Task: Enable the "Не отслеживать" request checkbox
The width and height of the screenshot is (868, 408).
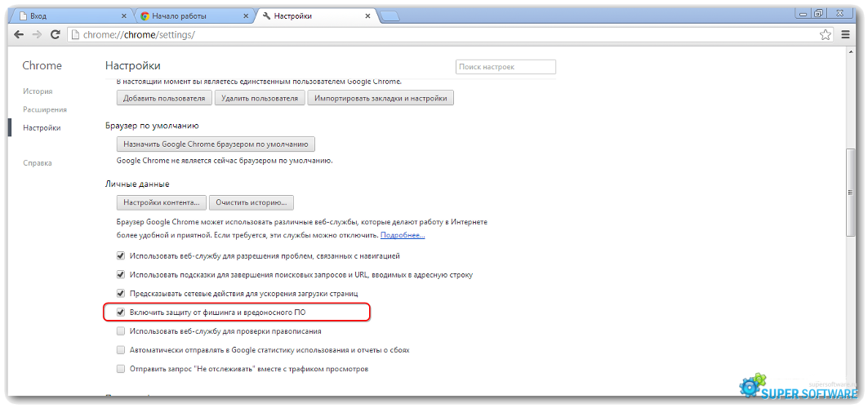Action: pos(121,369)
